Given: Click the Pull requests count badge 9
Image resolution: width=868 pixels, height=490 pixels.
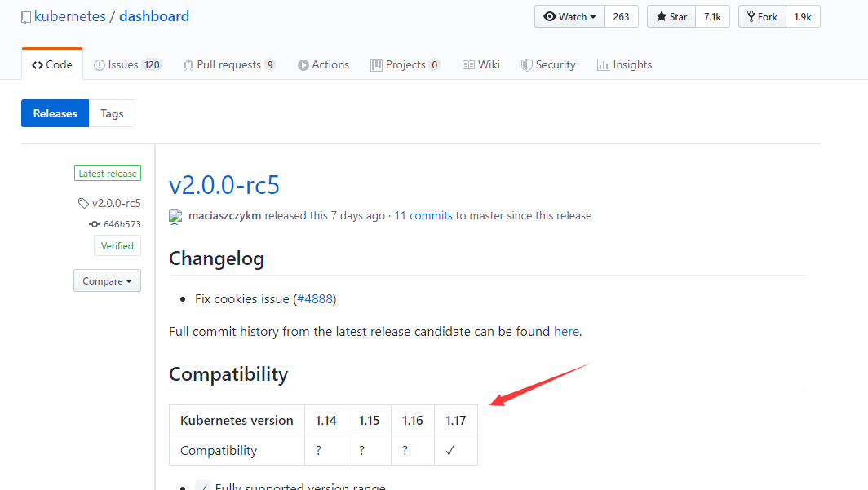Looking at the screenshot, I should click(x=270, y=64).
